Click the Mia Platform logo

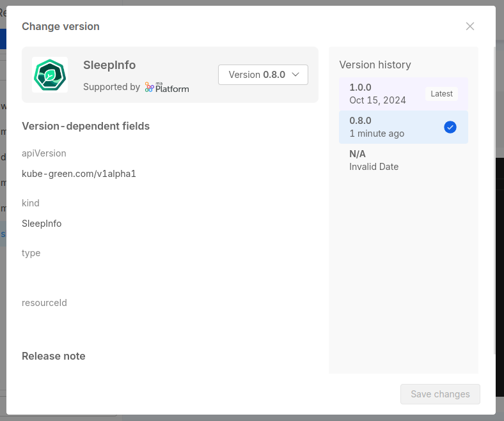pos(167,88)
